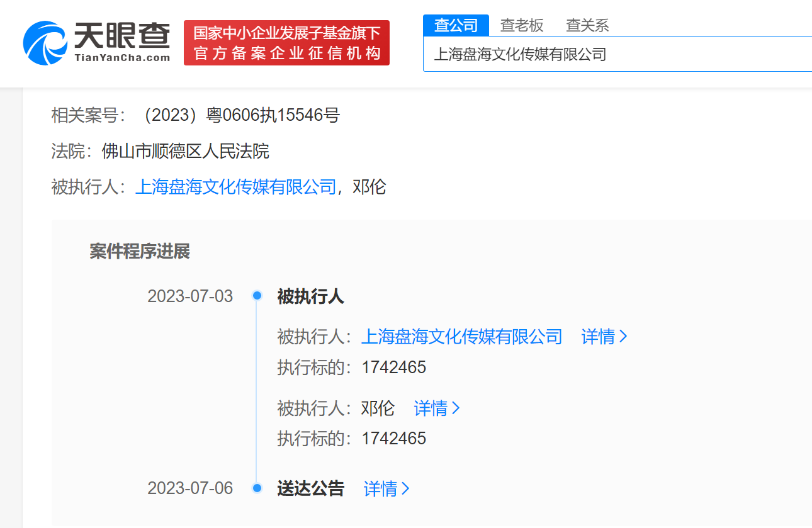Image resolution: width=812 pixels, height=528 pixels.
Task: Click the timeline dot for 2023-07-06
Action: 256,488
